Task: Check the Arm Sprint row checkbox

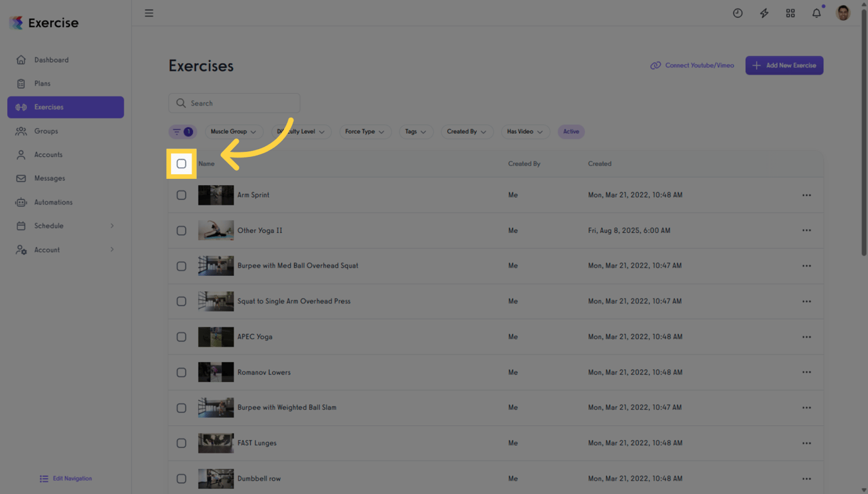Action: click(181, 195)
